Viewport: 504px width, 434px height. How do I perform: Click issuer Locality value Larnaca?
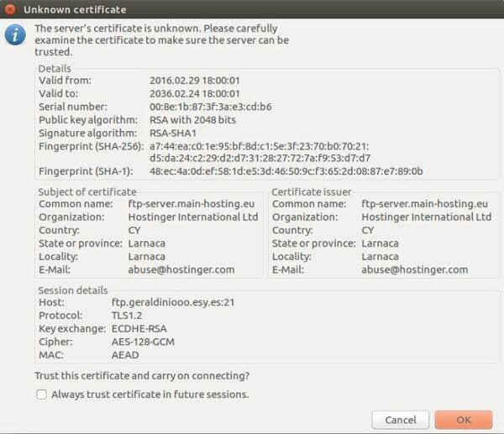[380, 256]
